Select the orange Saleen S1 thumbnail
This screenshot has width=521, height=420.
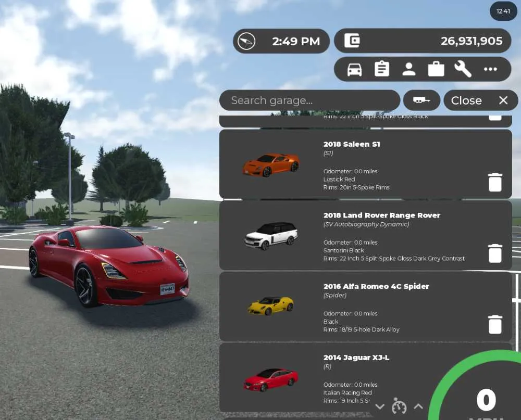click(270, 164)
